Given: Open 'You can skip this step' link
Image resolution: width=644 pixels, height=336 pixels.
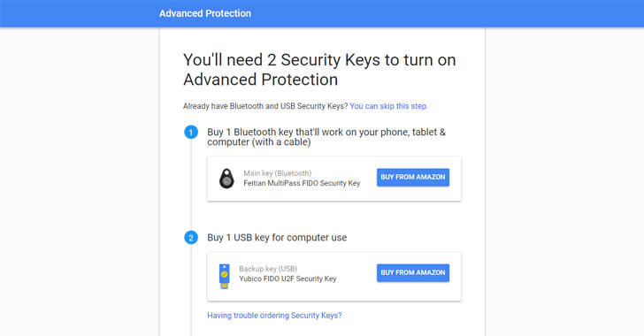Looking at the screenshot, I should pos(388,106).
